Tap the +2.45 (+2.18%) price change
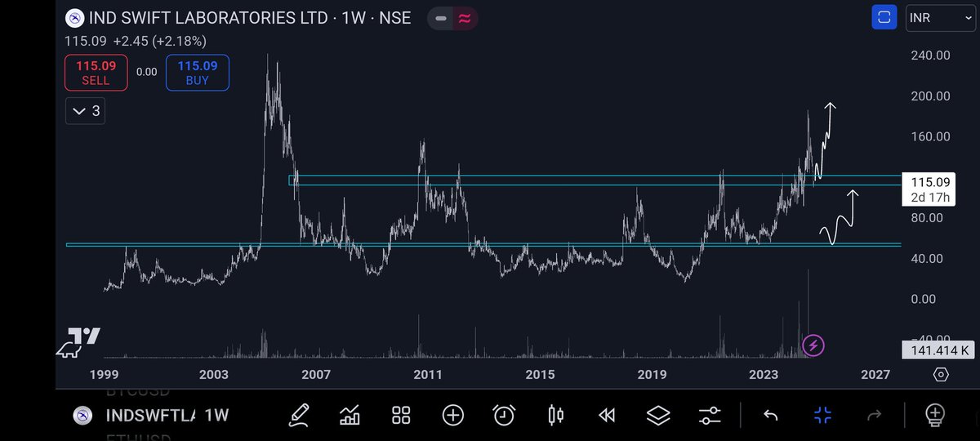This screenshot has height=441, width=980. [159, 40]
